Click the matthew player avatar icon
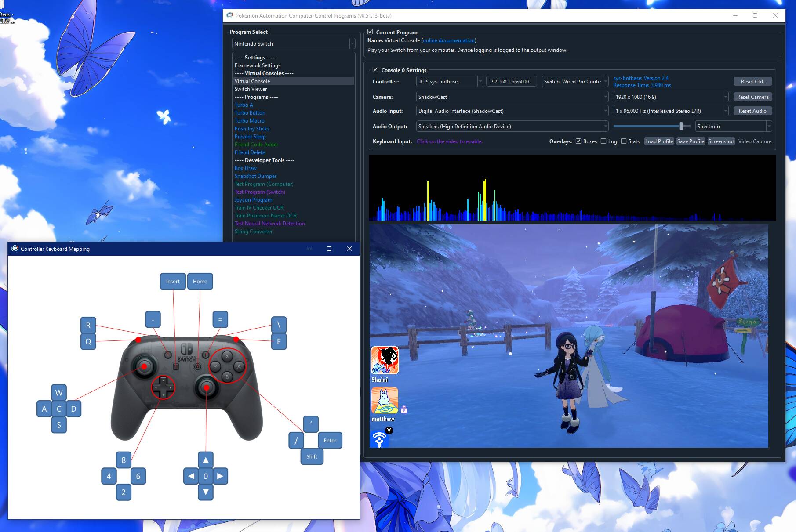The image size is (796, 532). click(385, 400)
